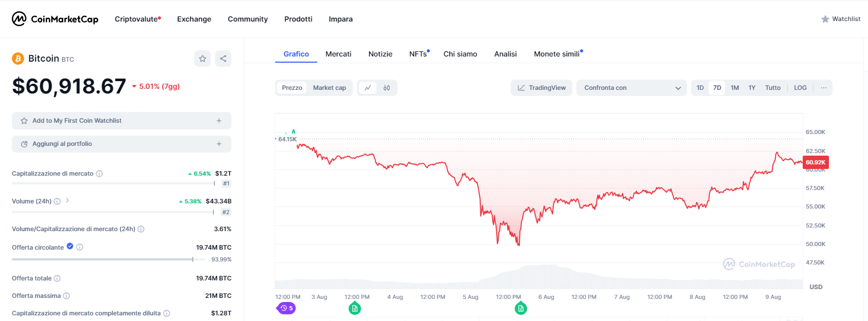Expand Add to My First Coin Watchlist

pyautogui.click(x=121, y=121)
